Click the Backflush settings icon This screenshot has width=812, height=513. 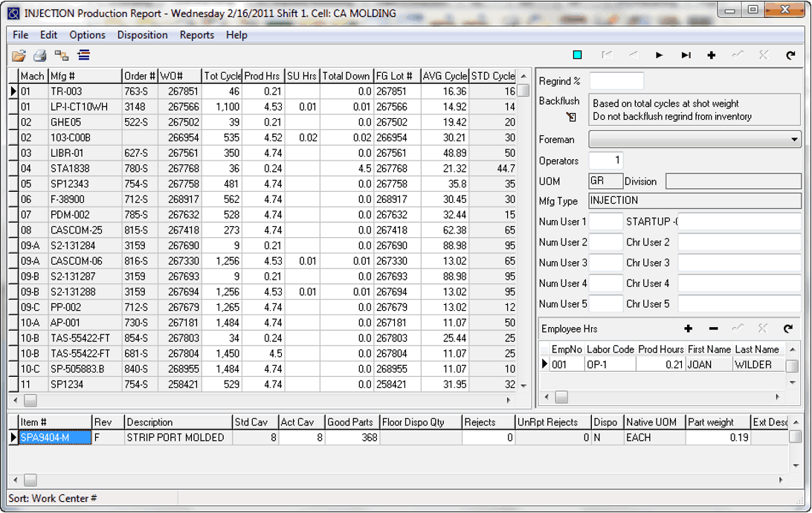point(570,117)
